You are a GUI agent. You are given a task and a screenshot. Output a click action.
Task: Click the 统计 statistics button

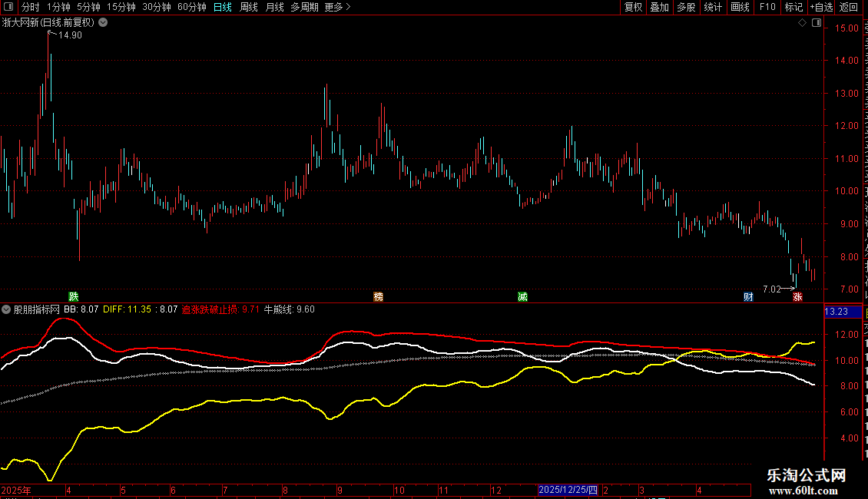coord(713,7)
